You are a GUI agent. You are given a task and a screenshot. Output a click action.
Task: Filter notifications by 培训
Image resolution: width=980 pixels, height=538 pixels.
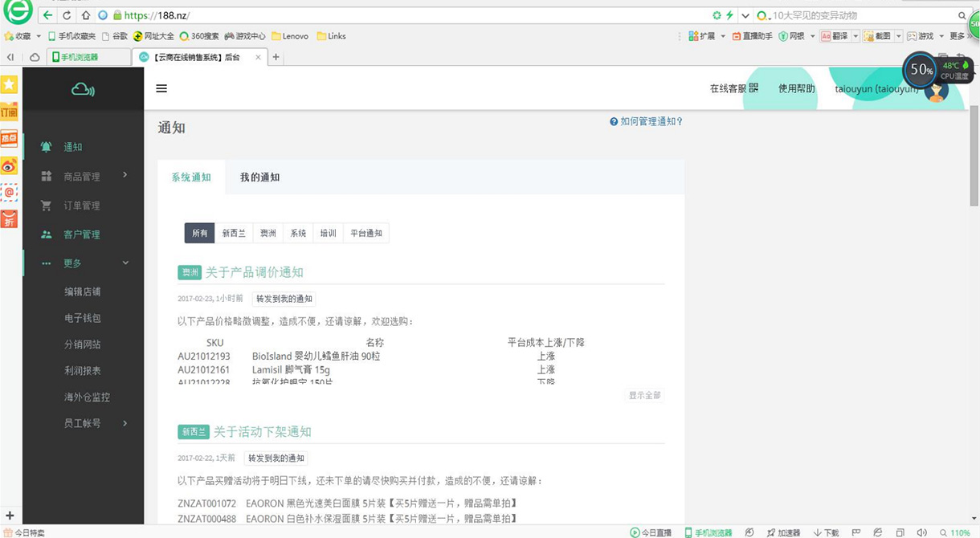tap(328, 233)
